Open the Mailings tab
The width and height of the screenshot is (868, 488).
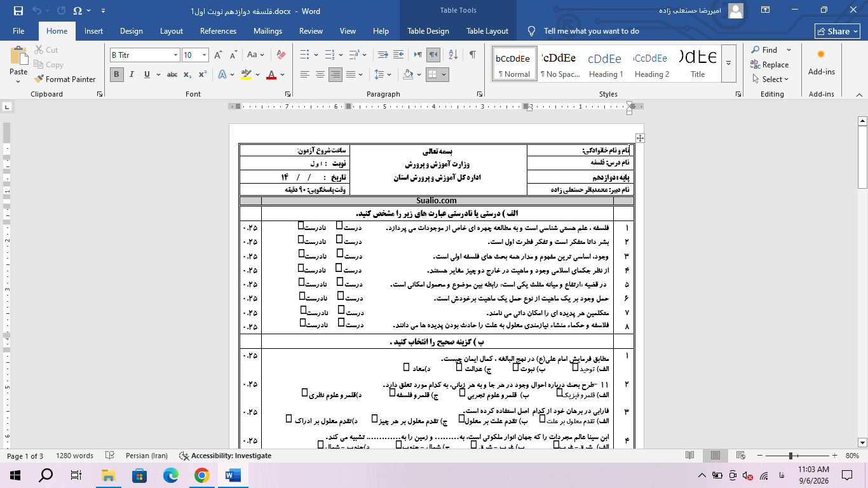coord(268,31)
